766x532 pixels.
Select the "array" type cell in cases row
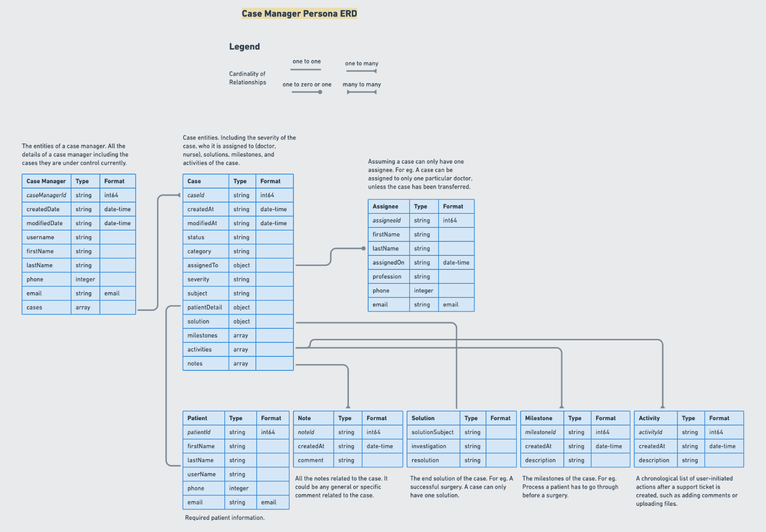(x=85, y=307)
